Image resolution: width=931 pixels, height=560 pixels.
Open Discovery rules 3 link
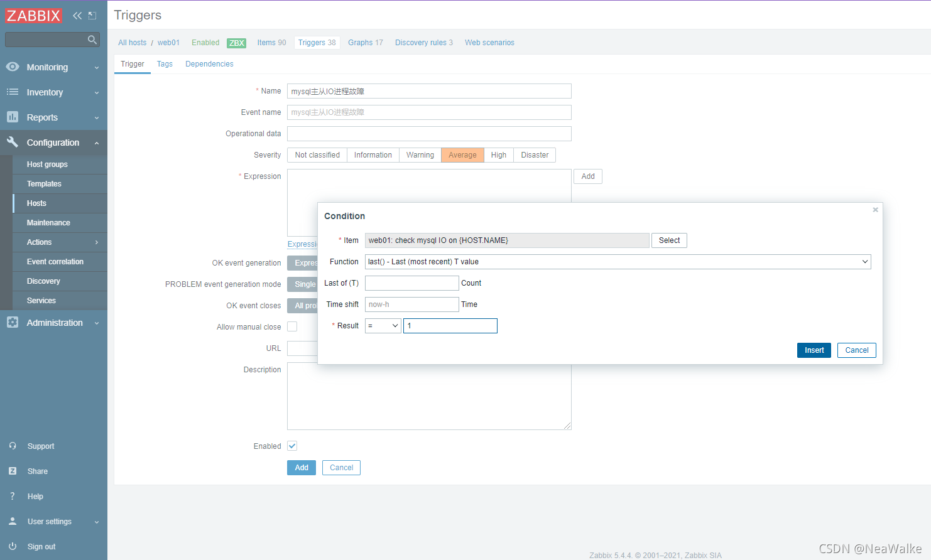point(424,43)
